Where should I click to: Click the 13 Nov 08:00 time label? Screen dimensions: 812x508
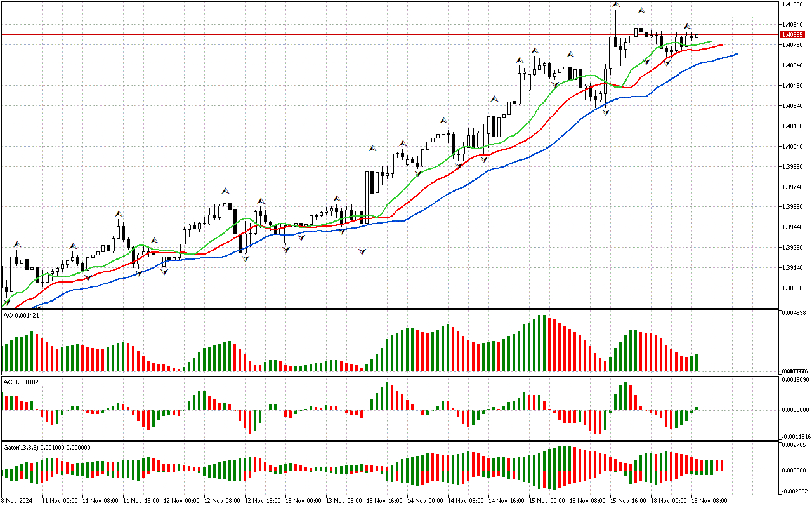coord(343,501)
